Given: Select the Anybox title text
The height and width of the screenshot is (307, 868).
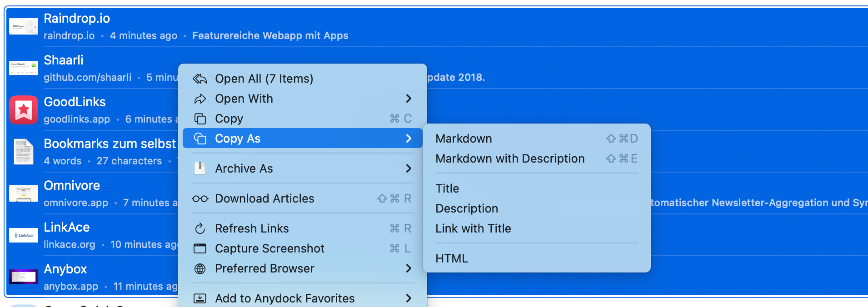Looking at the screenshot, I should pyautogui.click(x=65, y=269).
